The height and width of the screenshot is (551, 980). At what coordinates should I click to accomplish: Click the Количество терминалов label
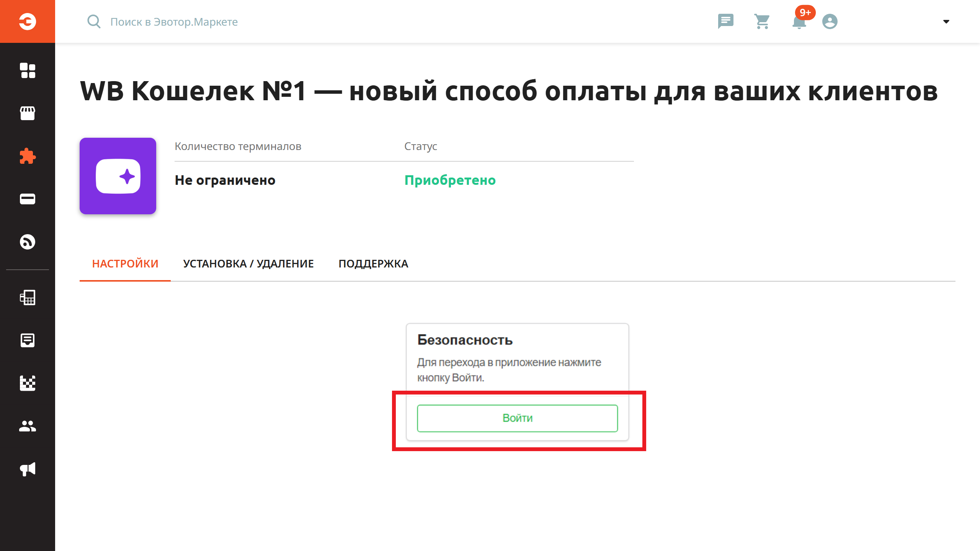pyautogui.click(x=238, y=146)
